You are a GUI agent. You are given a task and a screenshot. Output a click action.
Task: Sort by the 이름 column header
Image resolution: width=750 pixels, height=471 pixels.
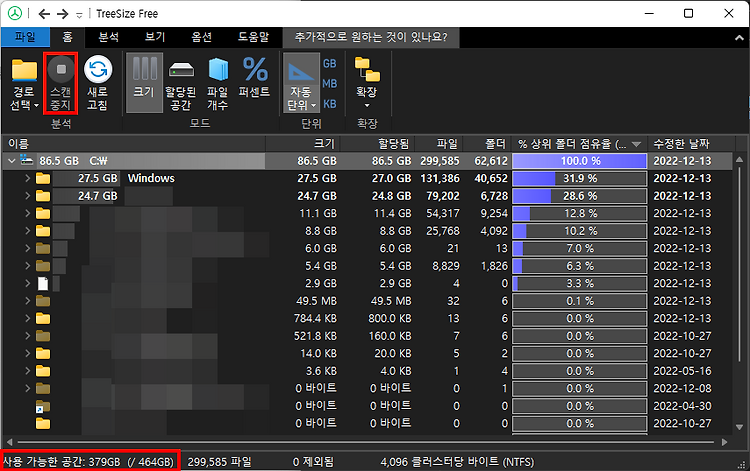click(133, 143)
